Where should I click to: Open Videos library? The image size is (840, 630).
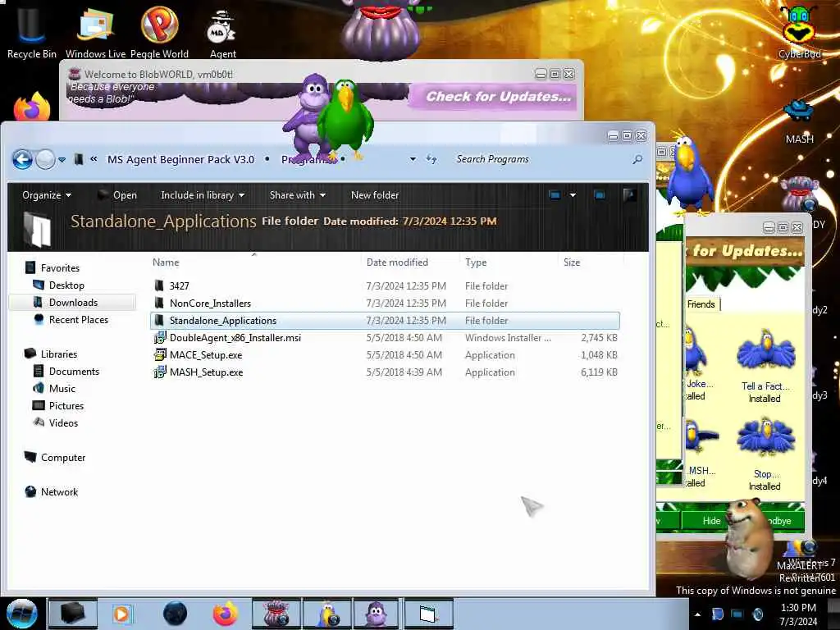[63, 422]
